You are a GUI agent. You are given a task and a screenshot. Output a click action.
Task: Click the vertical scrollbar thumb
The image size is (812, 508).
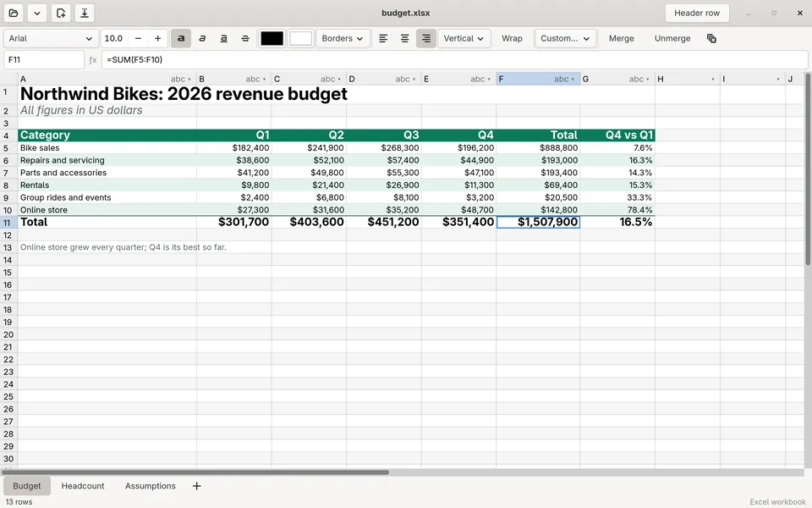(808, 169)
